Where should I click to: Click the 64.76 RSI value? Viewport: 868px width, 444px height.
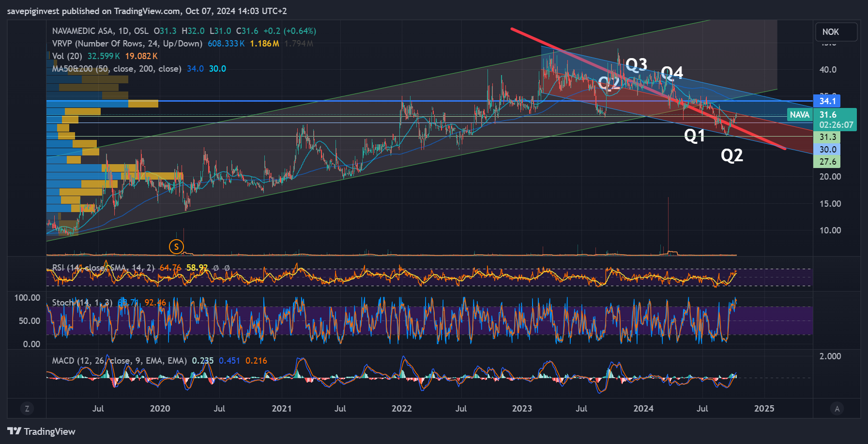(170, 268)
